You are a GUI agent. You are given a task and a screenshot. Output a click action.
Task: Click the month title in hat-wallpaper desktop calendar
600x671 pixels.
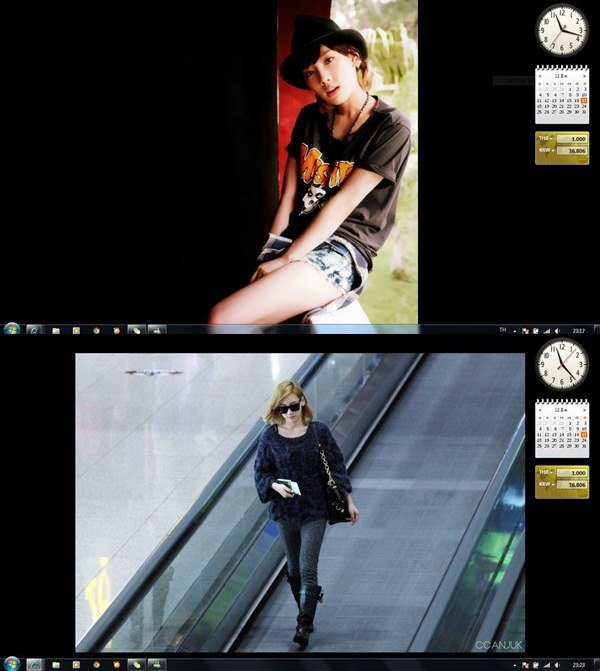(561, 76)
